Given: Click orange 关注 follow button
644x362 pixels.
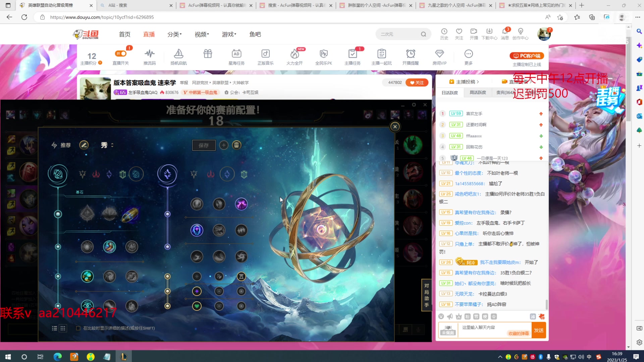Looking at the screenshot, I should coord(417,82).
